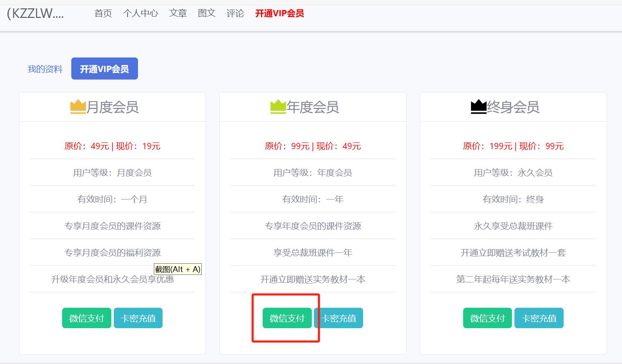
Task: Click 升级年度会员和永久会员享优惠 row
Action: click(112, 279)
